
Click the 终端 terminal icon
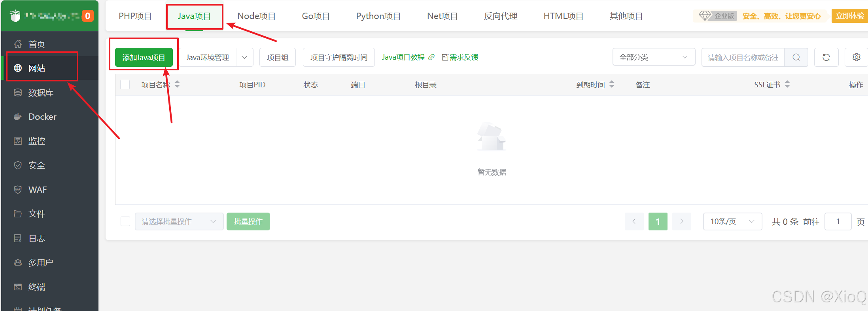pos(18,287)
